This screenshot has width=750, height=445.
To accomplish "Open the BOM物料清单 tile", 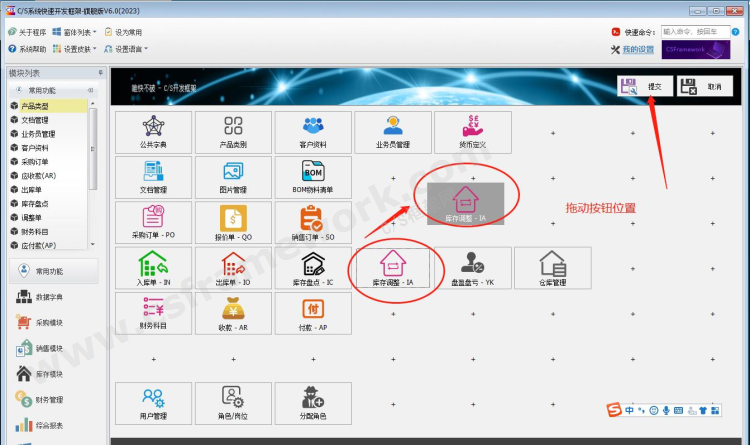I will pyautogui.click(x=312, y=176).
